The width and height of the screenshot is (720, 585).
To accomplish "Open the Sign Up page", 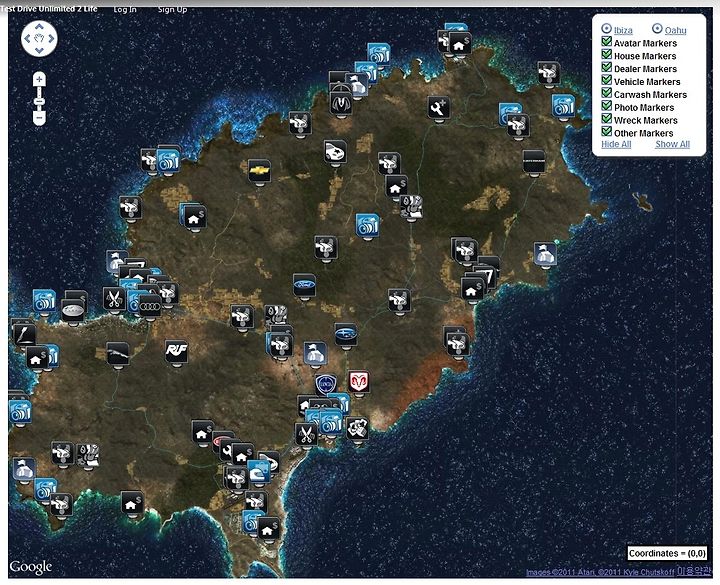I will (x=172, y=9).
